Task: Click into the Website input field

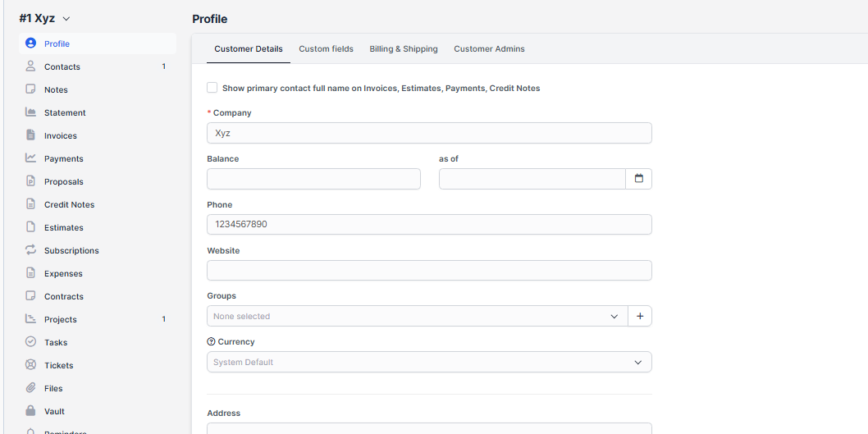Action: click(428, 271)
